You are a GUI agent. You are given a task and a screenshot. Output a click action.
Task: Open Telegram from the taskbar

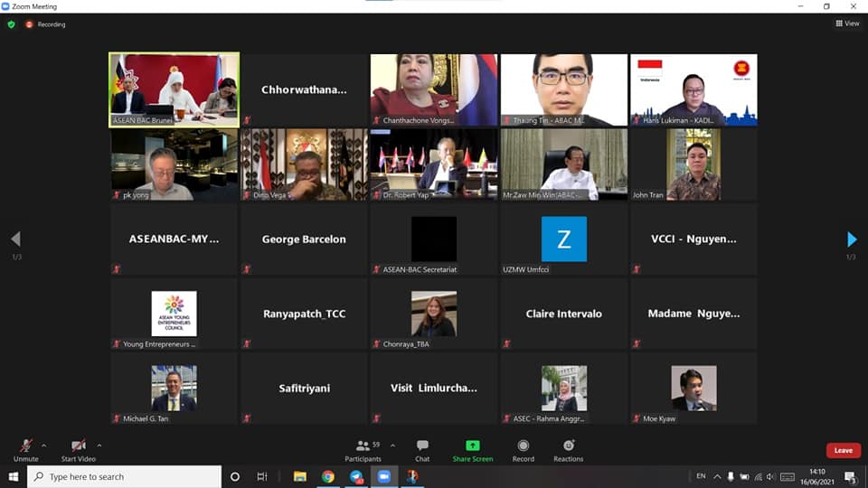(x=356, y=476)
